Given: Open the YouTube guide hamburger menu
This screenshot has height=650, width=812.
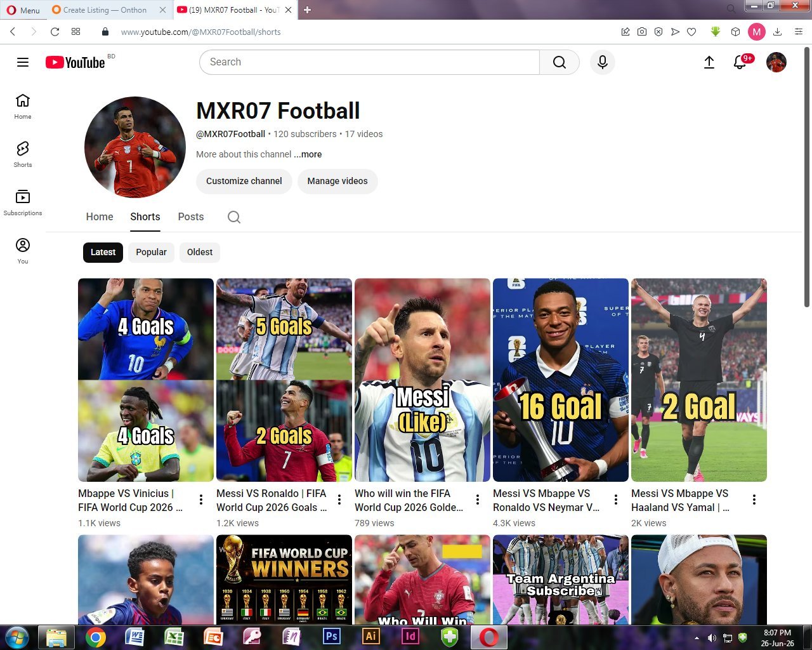Looking at the screenshot, I should (23, 62).
